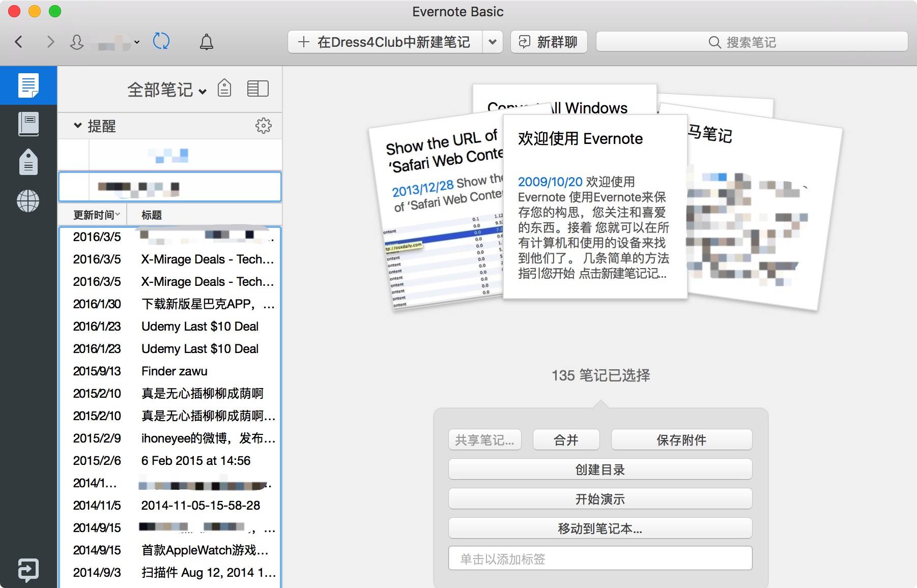The width and height of the screenshot is (917, 588).
Task: Select note Finder zawu
Action: (170, 371)
